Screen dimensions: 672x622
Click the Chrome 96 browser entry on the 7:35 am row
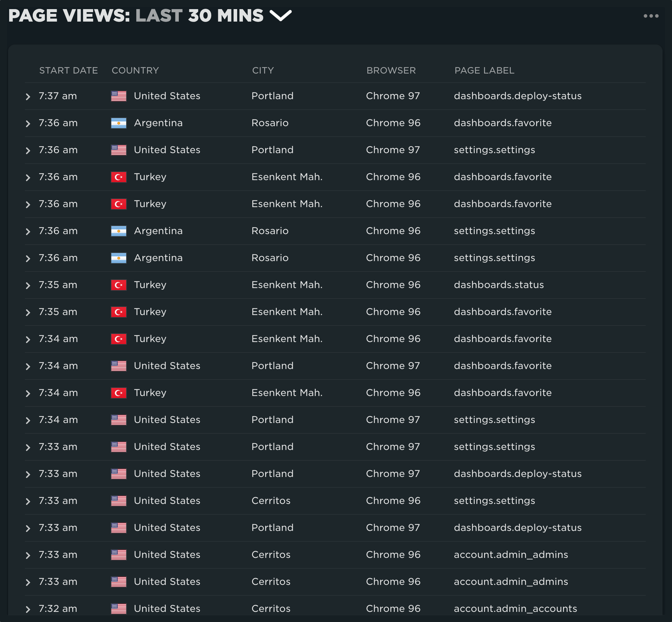[393, 285]
